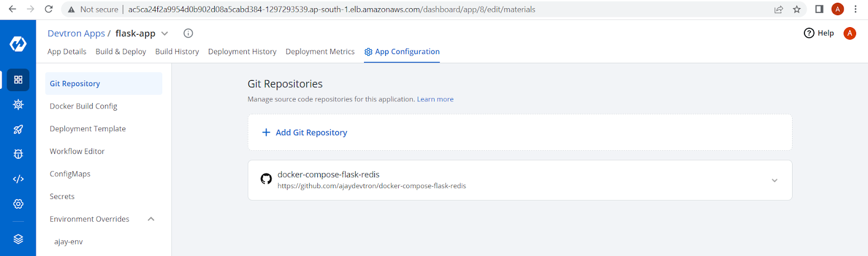Click the Help button
Screen dimensions: 868x256
click(x=819, y=33)
